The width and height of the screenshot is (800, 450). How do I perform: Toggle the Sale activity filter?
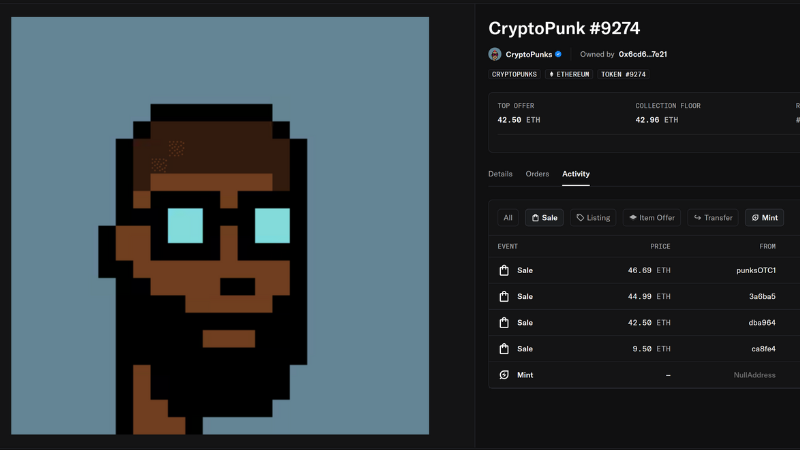click(544, 218)
